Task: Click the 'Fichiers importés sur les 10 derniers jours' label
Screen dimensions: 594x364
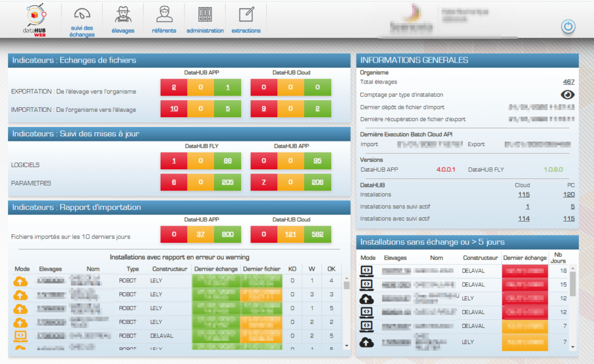Action: pyautogui.click(x=71, y=237)
